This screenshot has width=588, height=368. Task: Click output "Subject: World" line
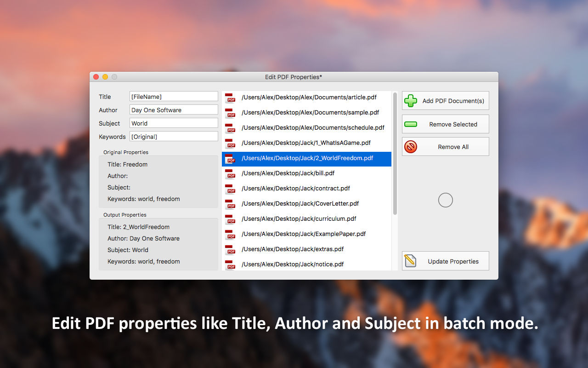[128, 250]
